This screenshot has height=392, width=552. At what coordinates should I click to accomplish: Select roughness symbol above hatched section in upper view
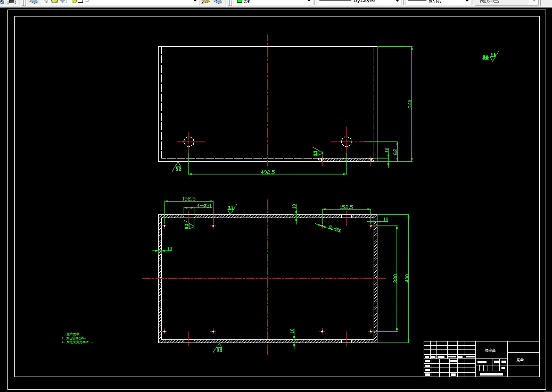click(x=318, y=152)
